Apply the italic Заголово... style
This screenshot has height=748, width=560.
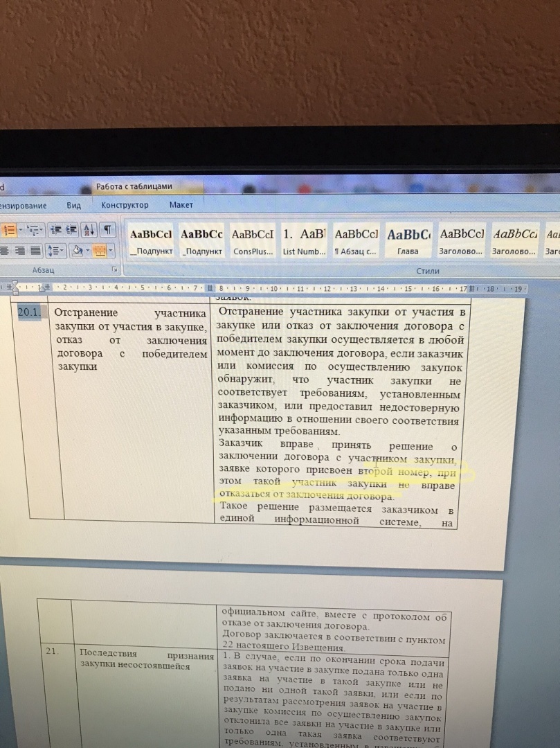pos(515,241)
